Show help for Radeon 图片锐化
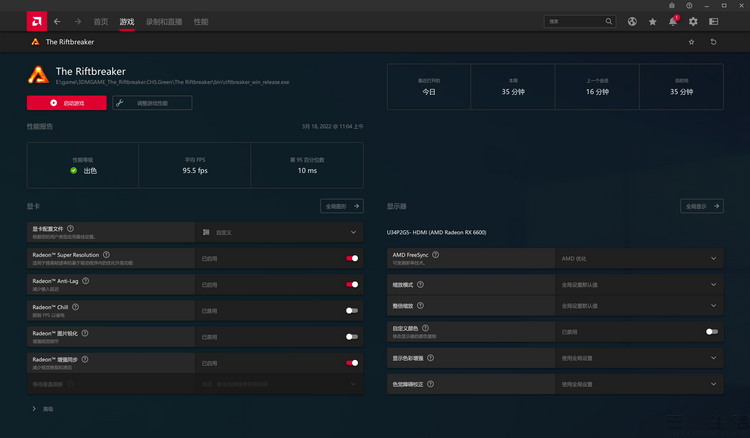750x438 pixels. (85, 333)
